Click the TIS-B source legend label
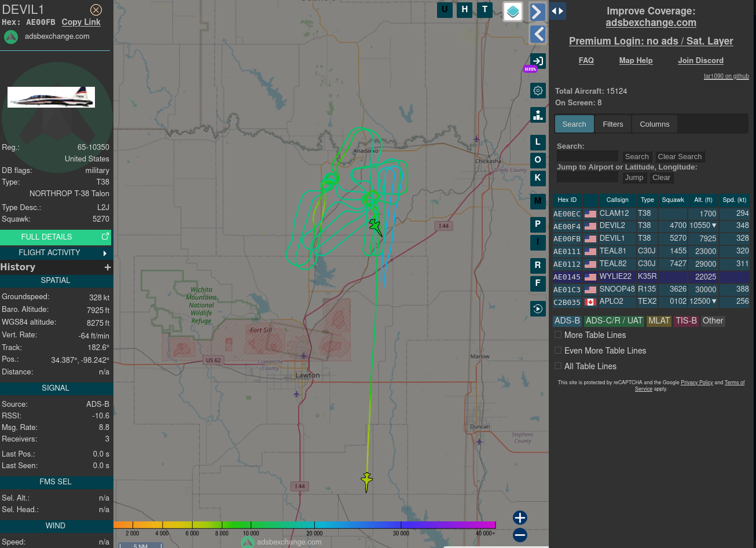756x548 pixels. click(x=686, y=321)
